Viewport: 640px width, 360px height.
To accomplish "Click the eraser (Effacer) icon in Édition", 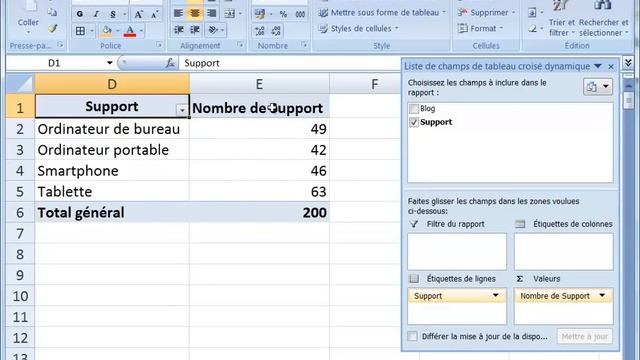I will pos(532,29).
